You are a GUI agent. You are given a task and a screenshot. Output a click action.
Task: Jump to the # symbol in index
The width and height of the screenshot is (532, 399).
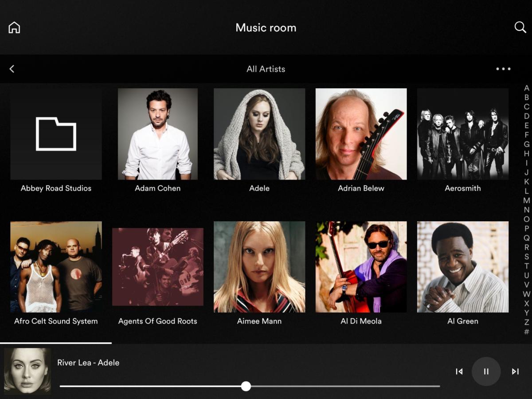click(527, 332)
